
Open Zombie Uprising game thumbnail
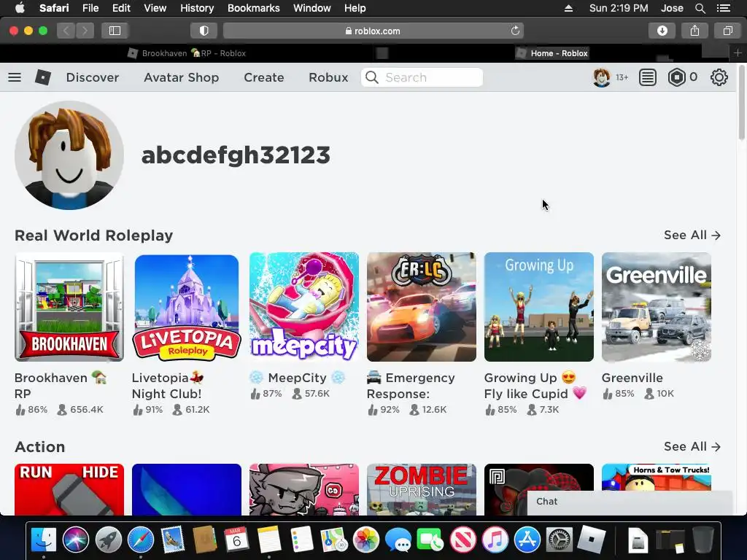click(421, 489)
